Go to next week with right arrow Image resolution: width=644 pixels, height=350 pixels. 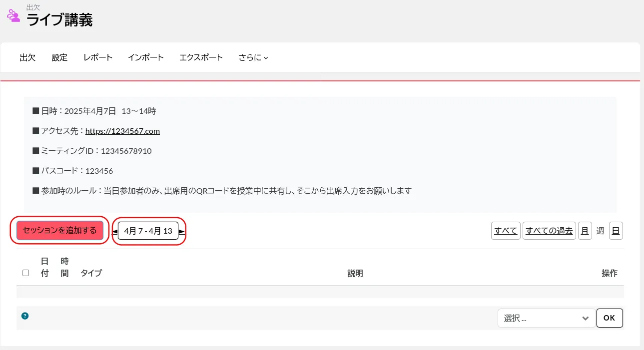pos(182,232)
